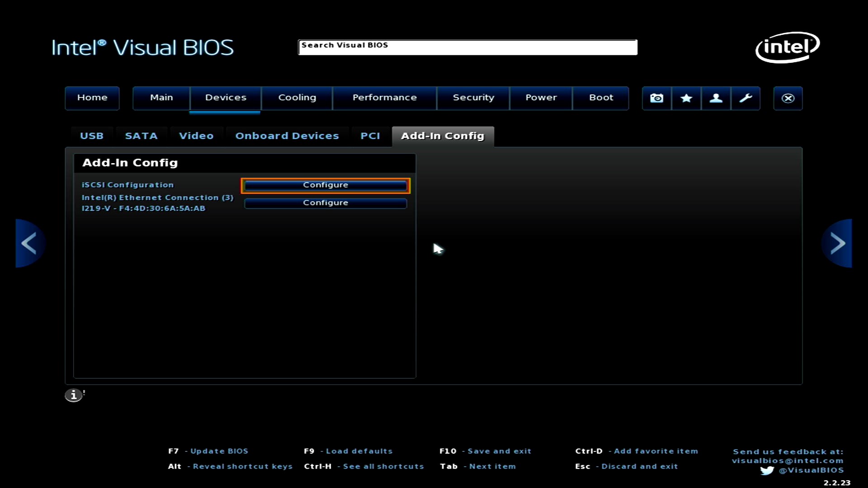Viewport: 868px width, 488px height.
Task: Click the camera screenshot icon
Action: click(x=656, y=98)
